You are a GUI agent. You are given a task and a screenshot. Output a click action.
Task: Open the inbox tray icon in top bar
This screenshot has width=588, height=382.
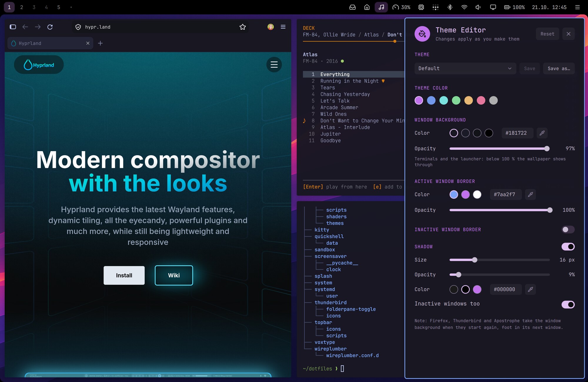click(353, 7)
